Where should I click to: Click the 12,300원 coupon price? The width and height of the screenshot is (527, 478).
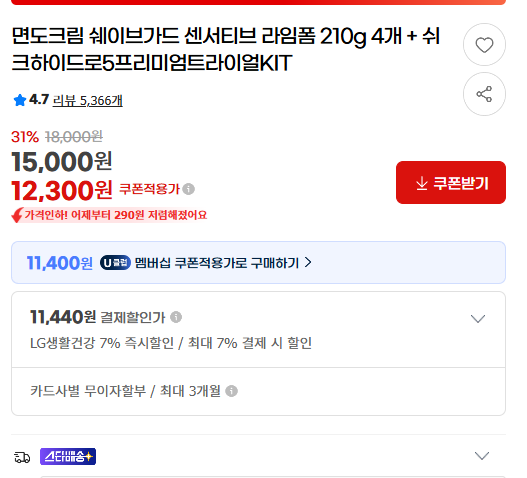tap(62, 191)
